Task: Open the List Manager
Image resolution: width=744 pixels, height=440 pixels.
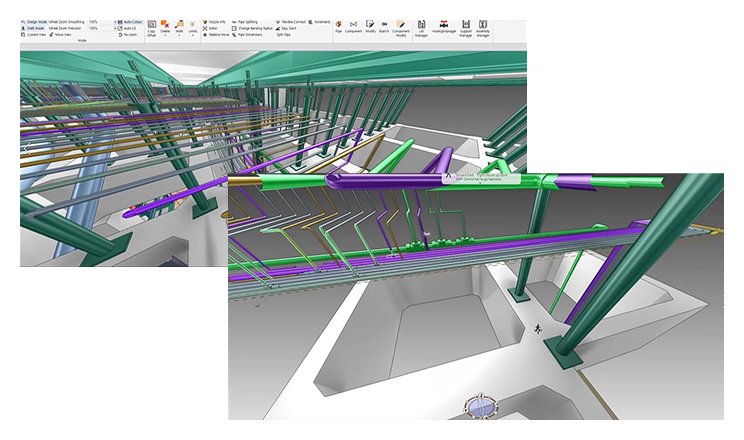Action: 421,24
